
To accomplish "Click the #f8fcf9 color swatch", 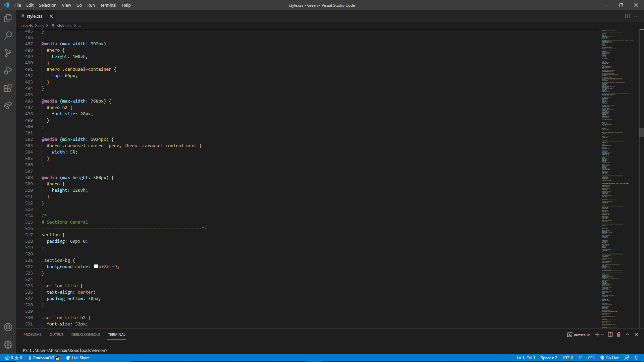I will 96,267.
